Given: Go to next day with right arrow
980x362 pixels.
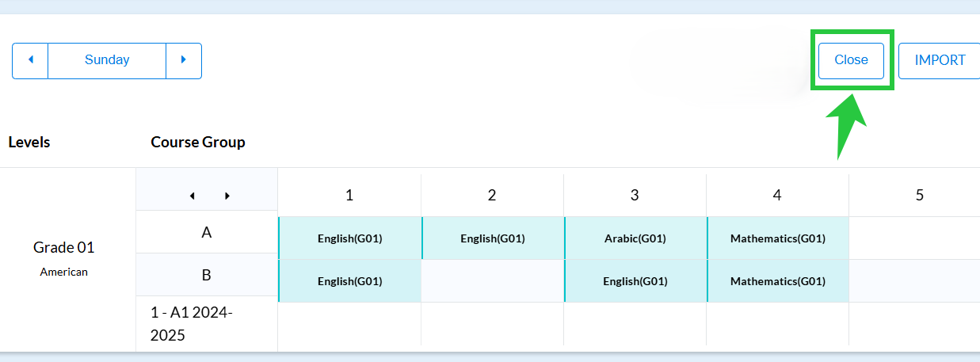Looking at the screenshot, I should 184,61.
